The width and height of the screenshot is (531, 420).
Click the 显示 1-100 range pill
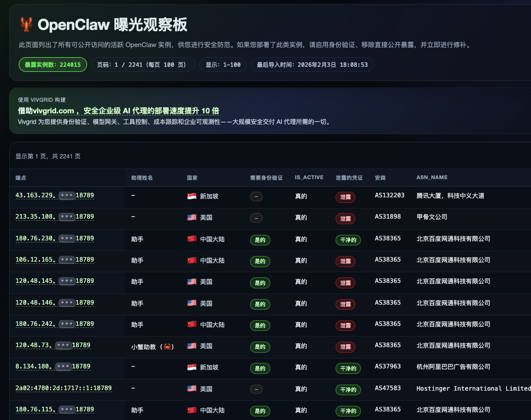click(223, 64)
